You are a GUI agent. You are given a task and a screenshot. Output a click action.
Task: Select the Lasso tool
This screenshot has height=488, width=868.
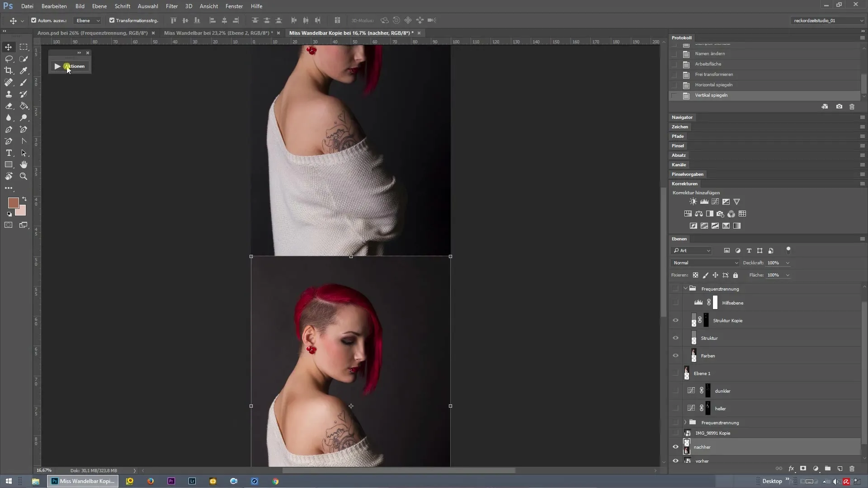point(9,59)
